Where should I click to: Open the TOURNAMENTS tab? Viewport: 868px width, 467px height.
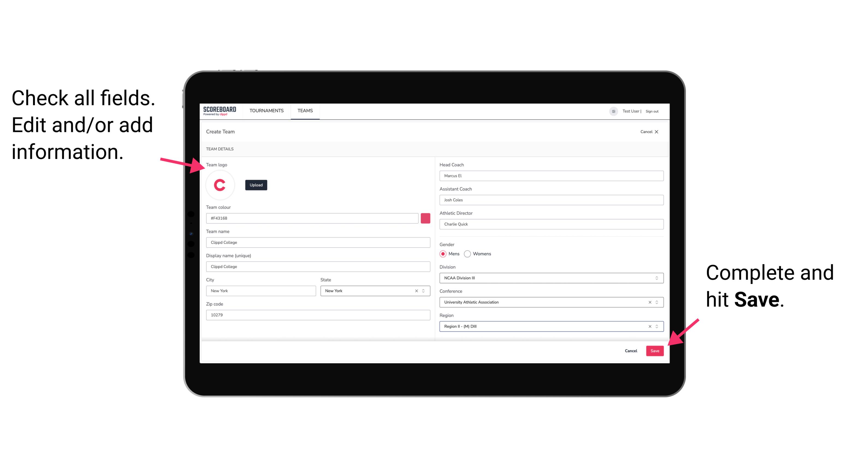pyautogui.click(x=266, y=111)
